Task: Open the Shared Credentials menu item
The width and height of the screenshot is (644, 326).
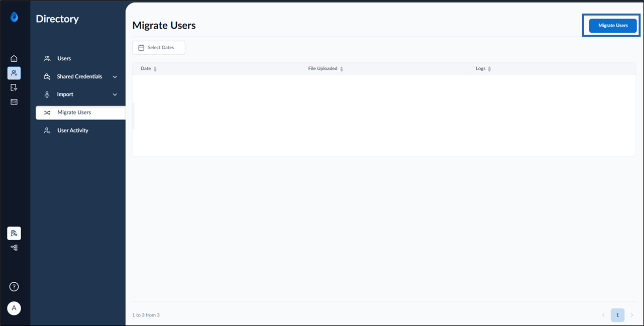Action: tap(80, 77)
